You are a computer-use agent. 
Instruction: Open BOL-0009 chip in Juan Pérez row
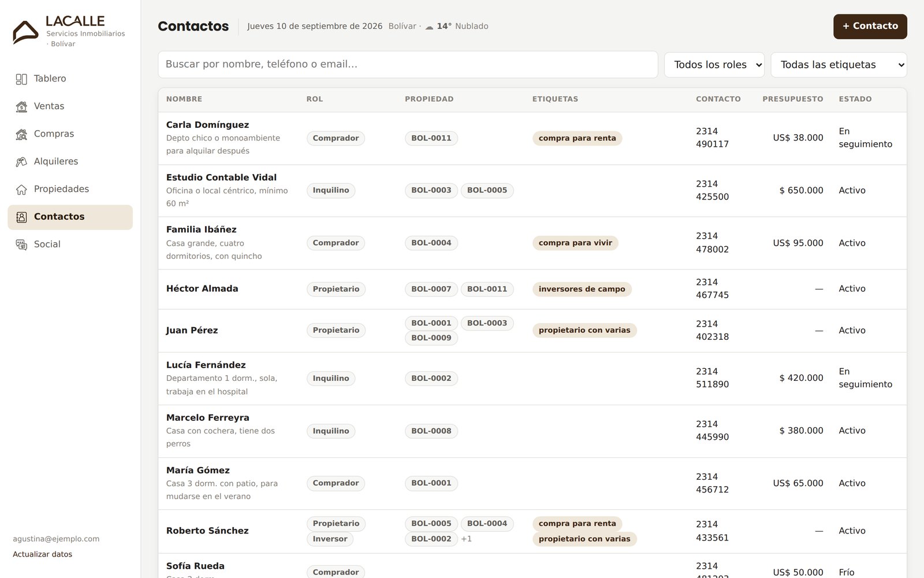coord(431,338)
